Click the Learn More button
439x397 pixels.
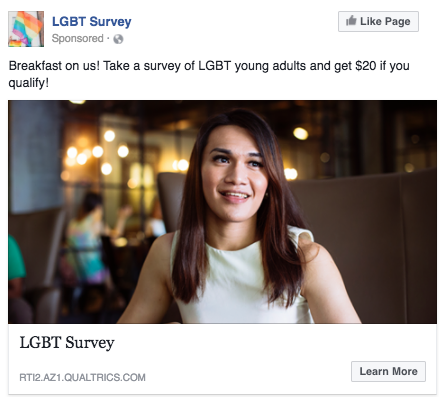pos(388,371)
